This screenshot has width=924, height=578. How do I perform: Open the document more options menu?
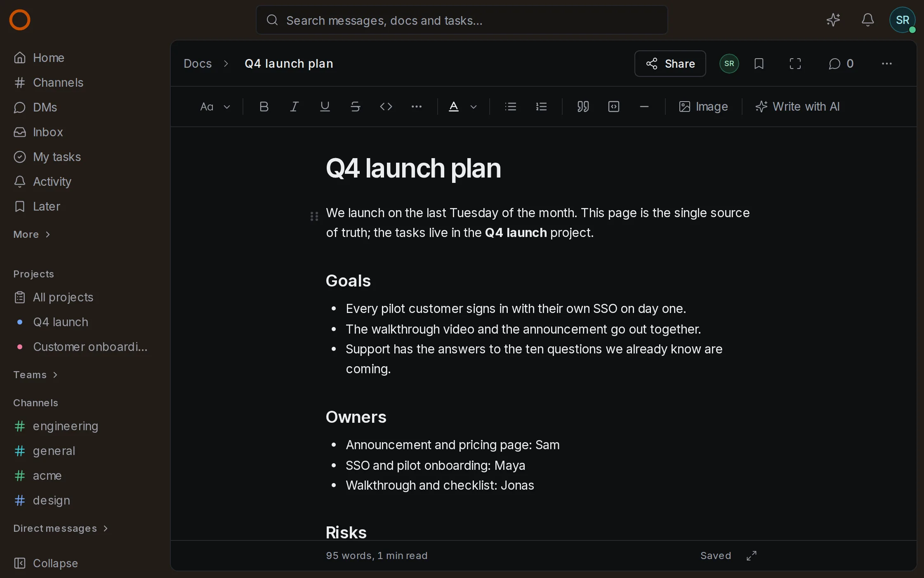(x=887, y=64)
